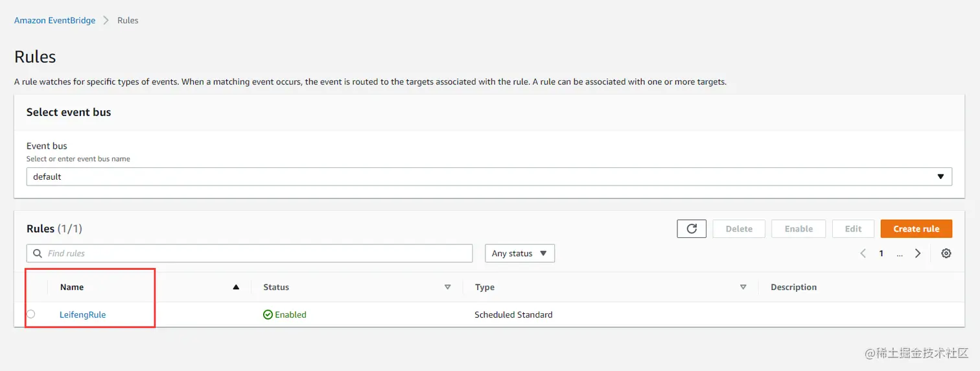
Task: Click sort arrow on Name column
Action: pos(236,287)
